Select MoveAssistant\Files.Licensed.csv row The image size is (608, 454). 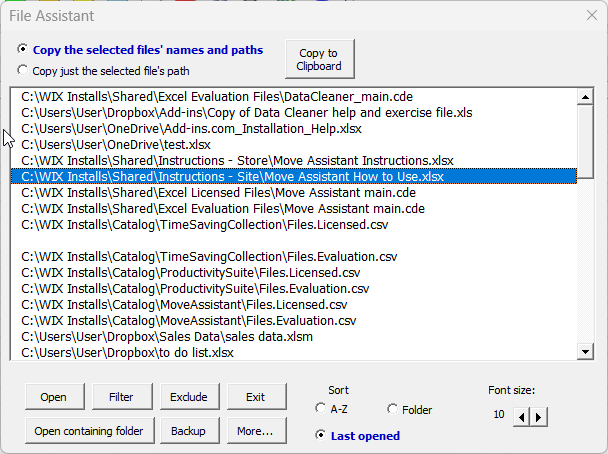click(294, 305)
